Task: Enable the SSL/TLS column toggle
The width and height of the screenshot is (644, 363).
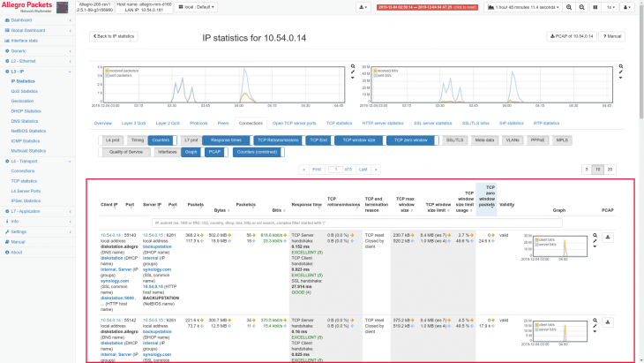Action: (x=454, y=140)
